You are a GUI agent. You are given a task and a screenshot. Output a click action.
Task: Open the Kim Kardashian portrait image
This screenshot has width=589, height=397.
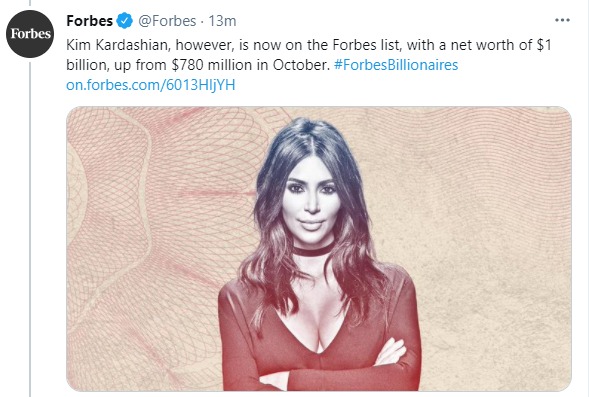[x=319, y=249]
